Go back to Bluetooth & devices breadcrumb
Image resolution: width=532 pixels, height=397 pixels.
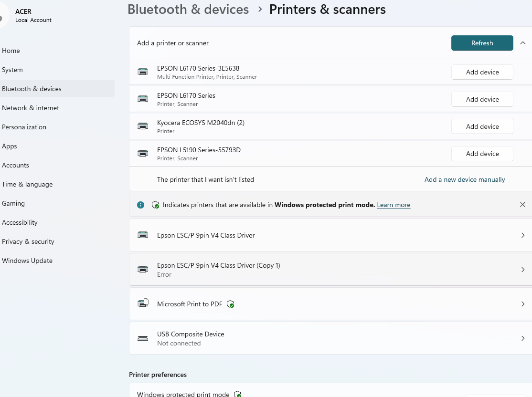[188, 9]
